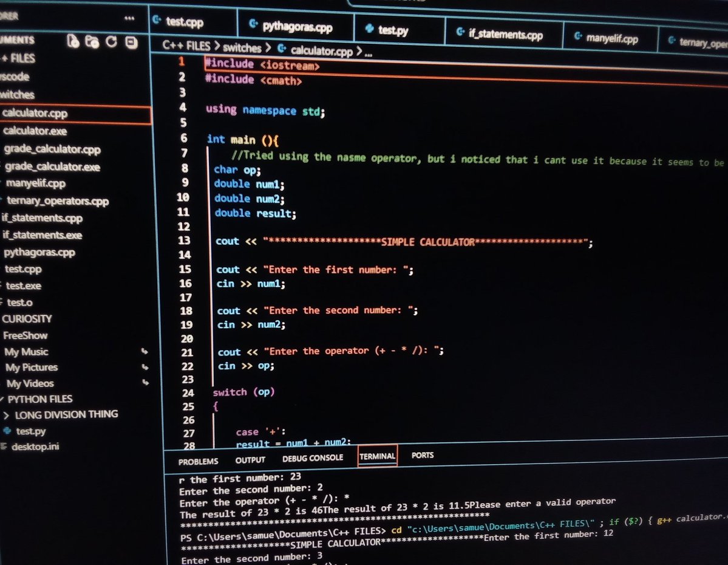This screenshot has height=565, width=728.
Task: Select test.exe in the Explorer tree
Action: point(23,286)
